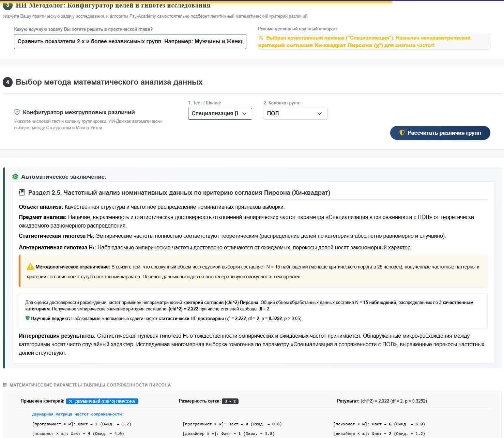504x438 pixels.
Task: Click the Раздел 2.5 section heading
Action: [179, 193]
